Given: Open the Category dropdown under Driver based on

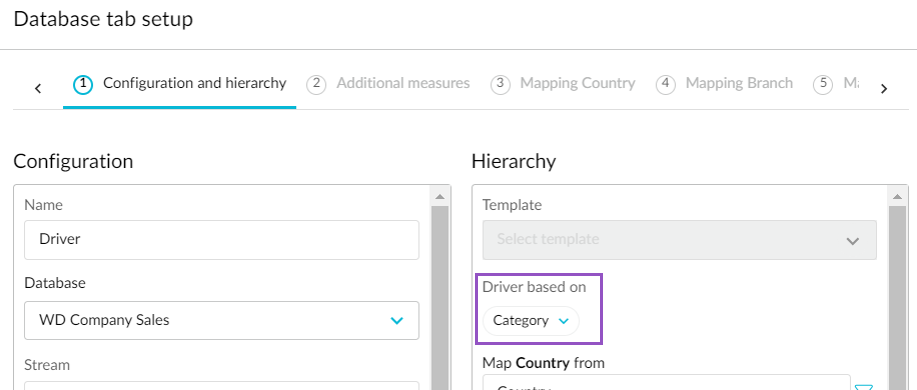Looking at the screenshot, I should (x=531, y=321).
